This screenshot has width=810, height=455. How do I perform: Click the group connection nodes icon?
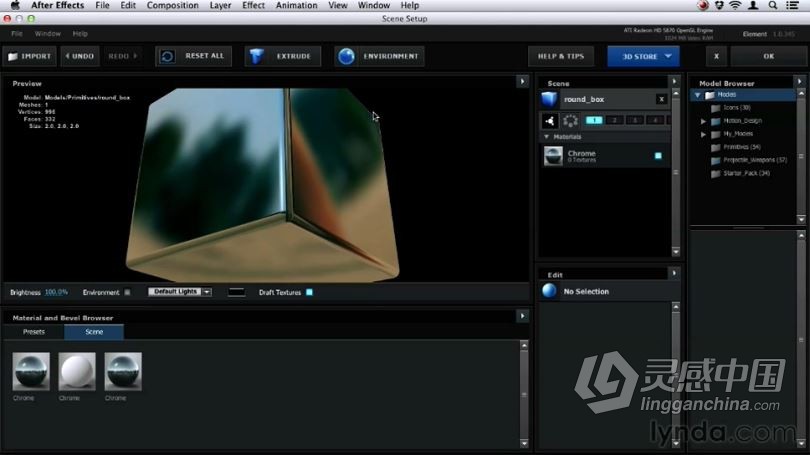(x=549, y=120)
